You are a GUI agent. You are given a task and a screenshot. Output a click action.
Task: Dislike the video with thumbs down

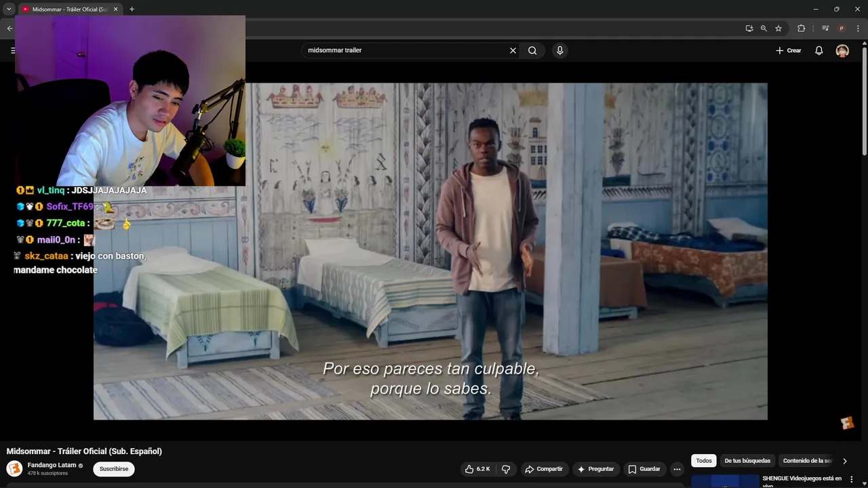(x=506, y=469)
